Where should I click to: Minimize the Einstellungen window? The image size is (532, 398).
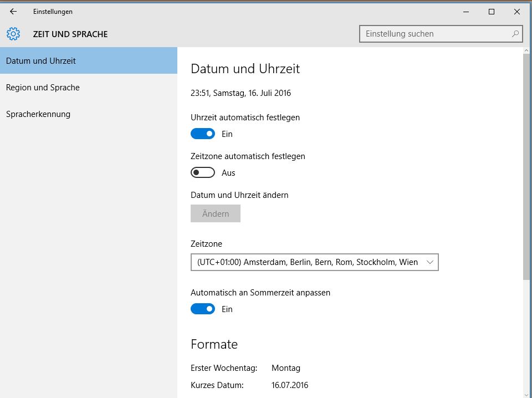tap(466, 12)
